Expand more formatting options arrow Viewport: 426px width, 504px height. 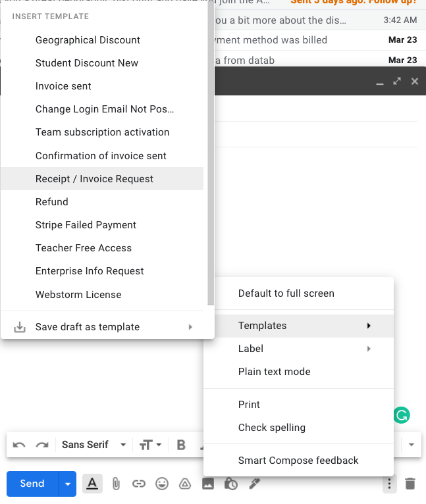click(412, 445)
